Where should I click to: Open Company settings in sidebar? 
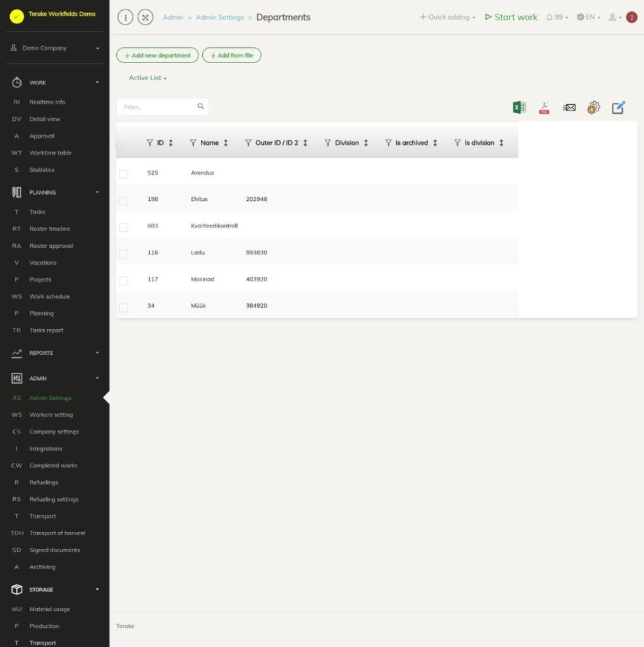coord(54,432)
